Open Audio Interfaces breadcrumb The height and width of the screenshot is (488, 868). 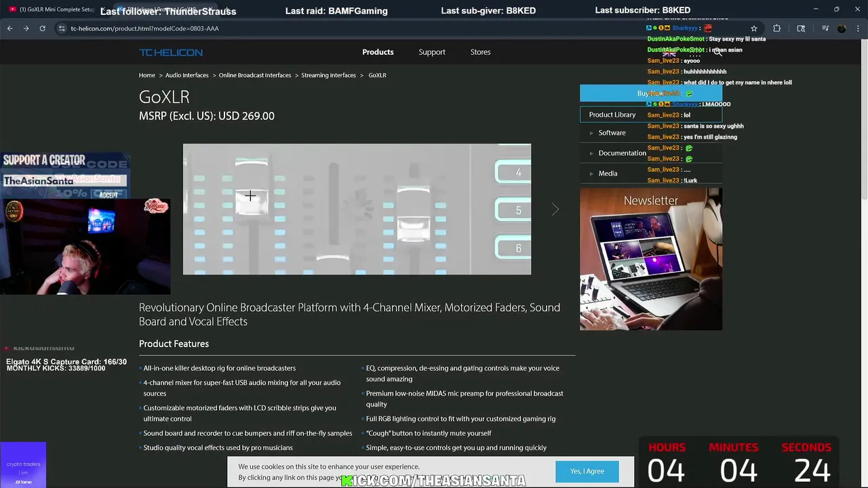[187, 75]
